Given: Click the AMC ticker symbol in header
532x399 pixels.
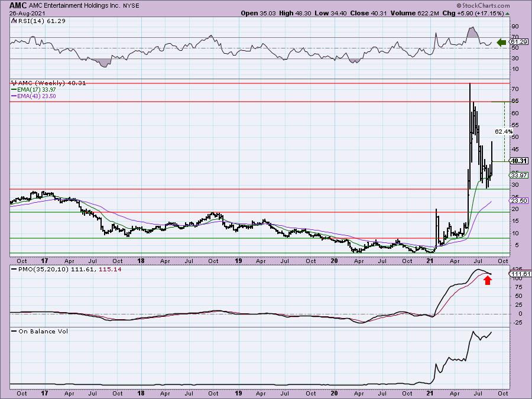Looking at the screenshot, I should [x=18, y=5].
